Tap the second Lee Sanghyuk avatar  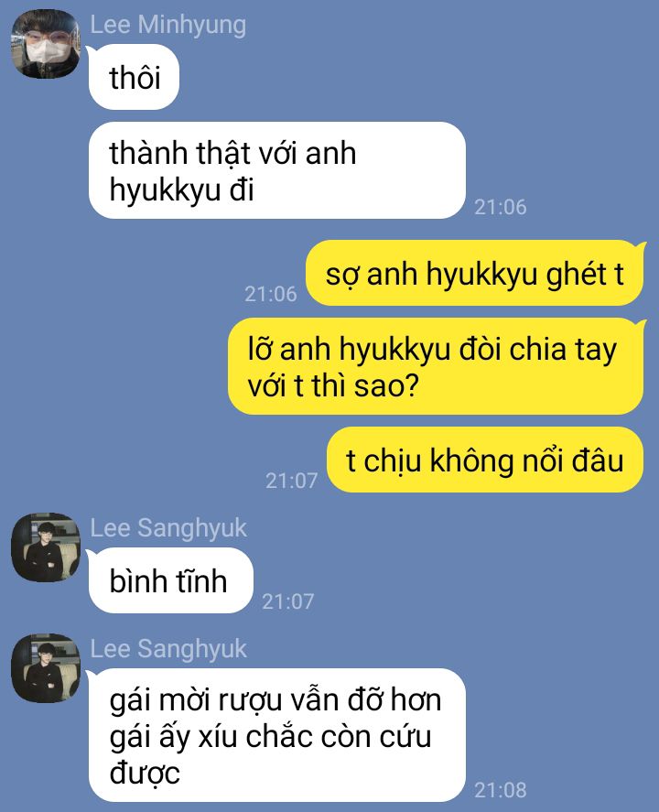tap(46, 668)
